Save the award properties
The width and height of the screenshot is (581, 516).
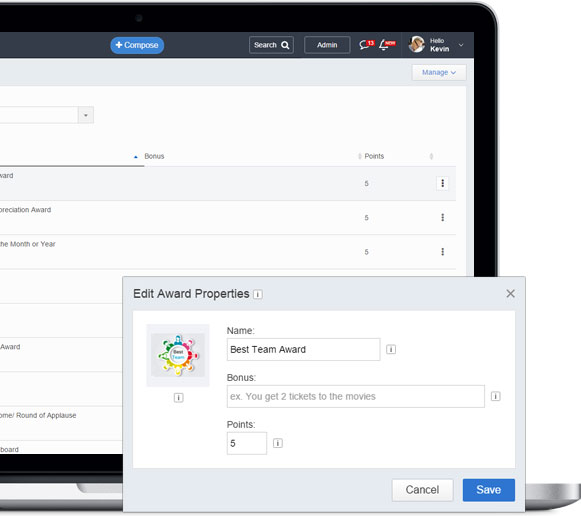pyautogui.click(x=489, y=490)
